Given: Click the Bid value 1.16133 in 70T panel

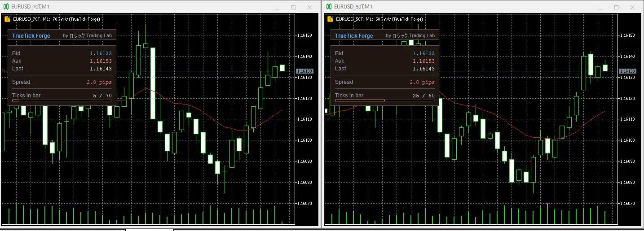Looking at the screenshot, I should 101,53.
